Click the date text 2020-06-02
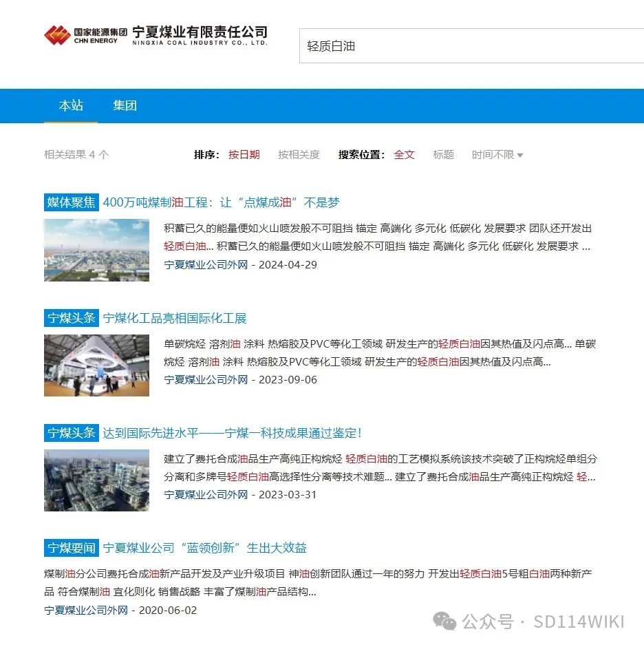 click(x=168, y=610)
